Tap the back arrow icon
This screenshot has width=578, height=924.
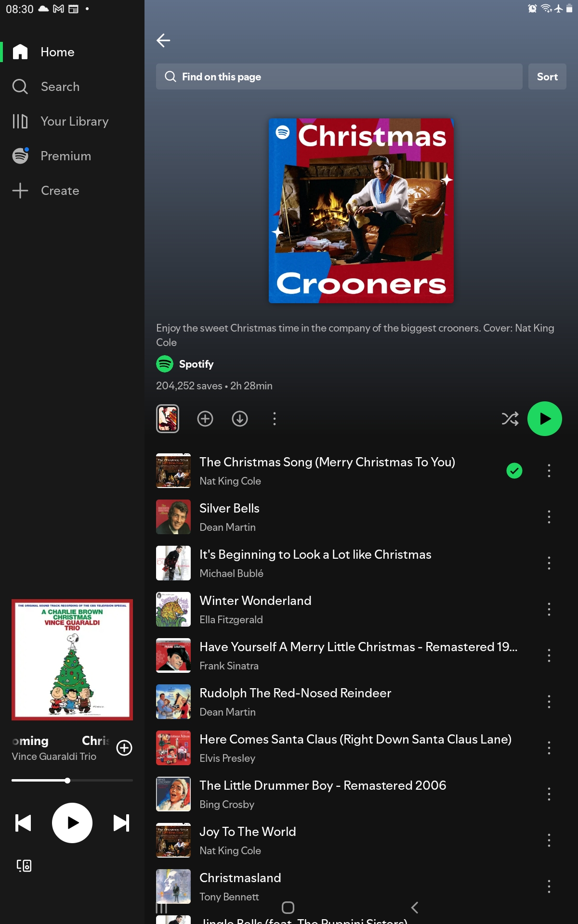163,40
